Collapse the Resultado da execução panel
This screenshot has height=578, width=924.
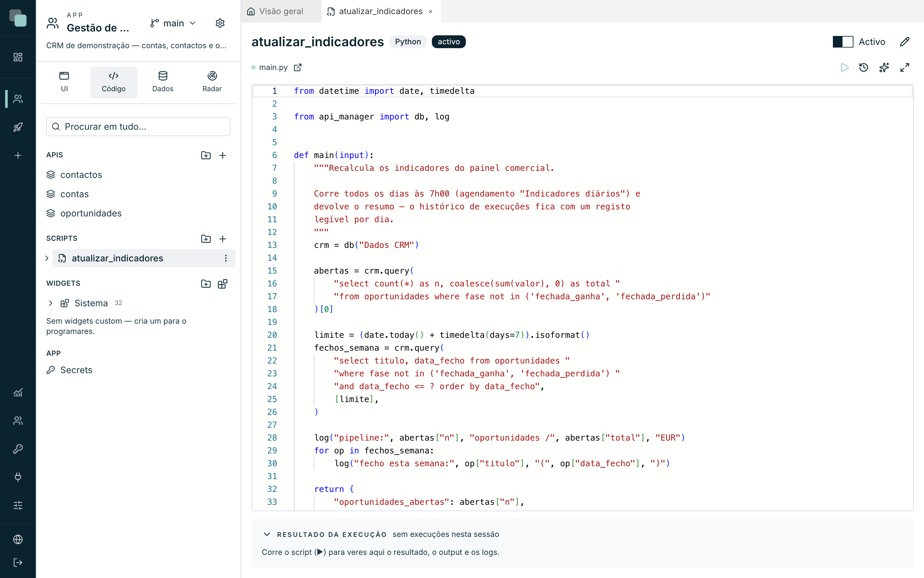(267, 534)
